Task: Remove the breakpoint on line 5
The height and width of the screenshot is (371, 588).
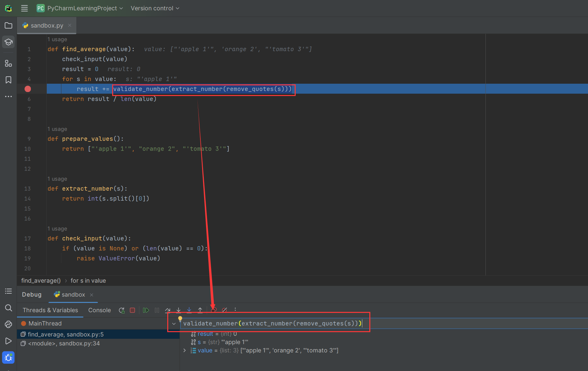Action: tap(28, 89)
